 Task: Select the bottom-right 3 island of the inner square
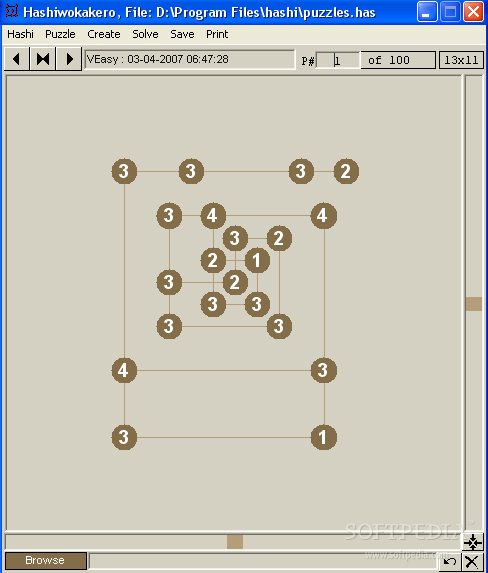(279, 326)
